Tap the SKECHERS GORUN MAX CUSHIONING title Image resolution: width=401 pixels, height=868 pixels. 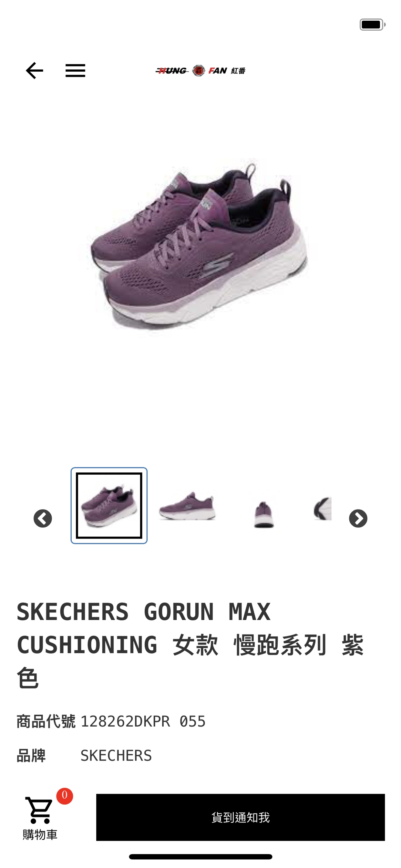(x=190, y=644)
